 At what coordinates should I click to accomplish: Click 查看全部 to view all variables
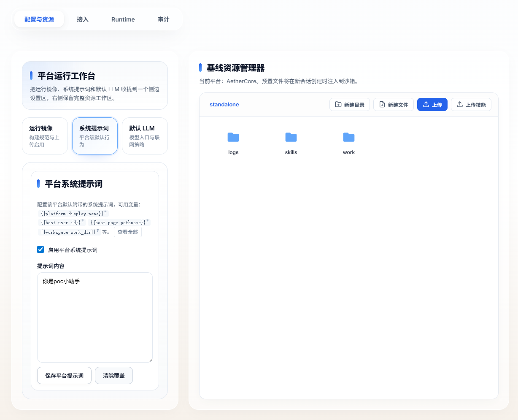tap(128, 232)
